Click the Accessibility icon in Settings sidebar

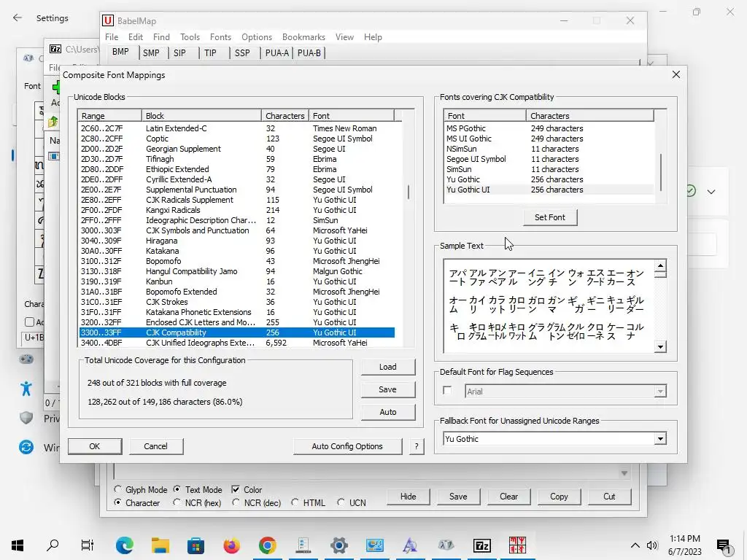pos(26,389)
